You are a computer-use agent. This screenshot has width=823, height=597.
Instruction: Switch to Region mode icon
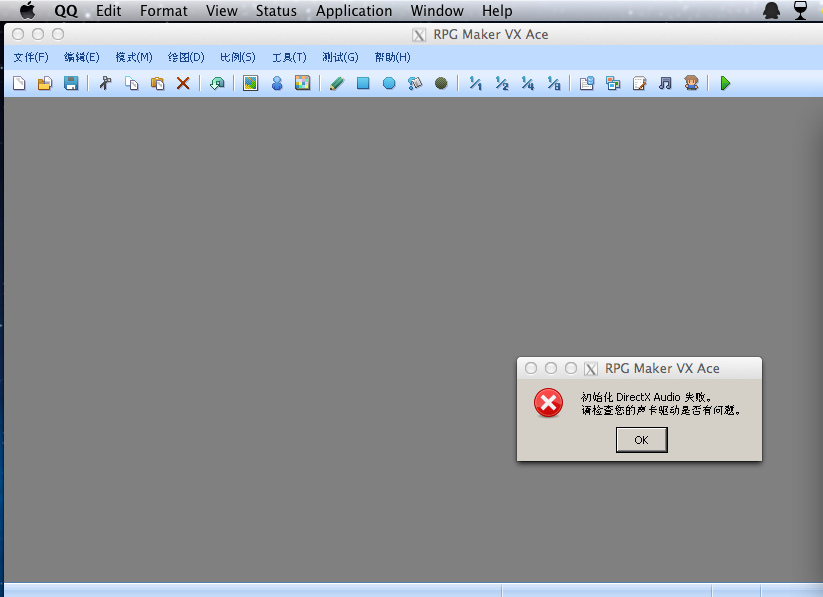coord(302,83)
